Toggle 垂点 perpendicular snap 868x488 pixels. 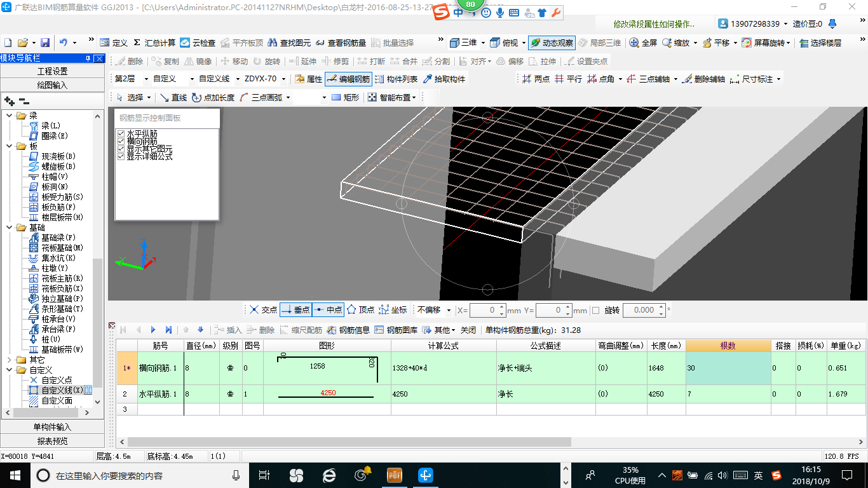[x=295, y=310]
